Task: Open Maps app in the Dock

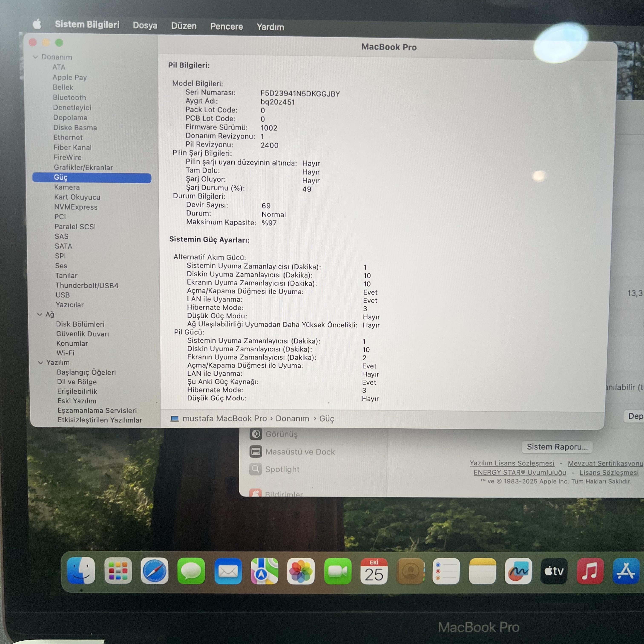Action: pyautogui.click(x=264, y=571)
